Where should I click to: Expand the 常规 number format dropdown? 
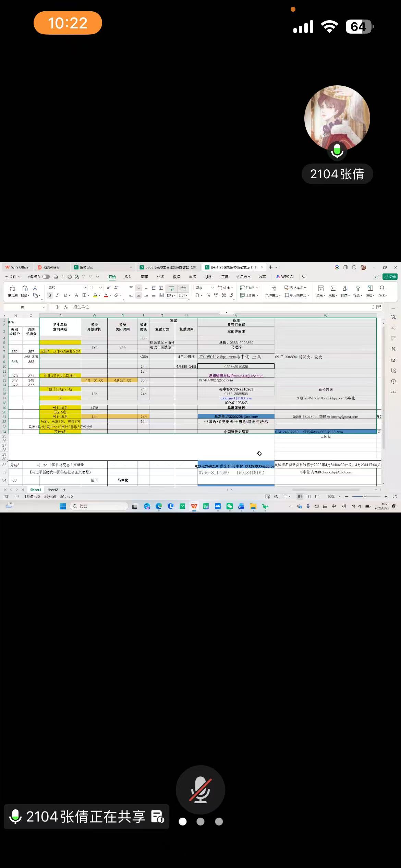tap(212, 288)
